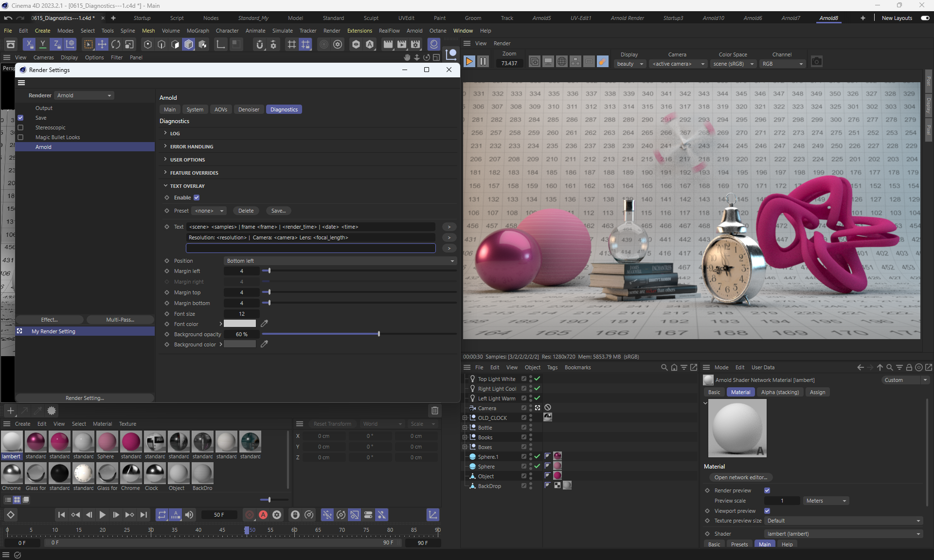Toggle the Stereoscopic render option checkbox
The width and height of the screenshot is (934, 560).
click(20, 127)
